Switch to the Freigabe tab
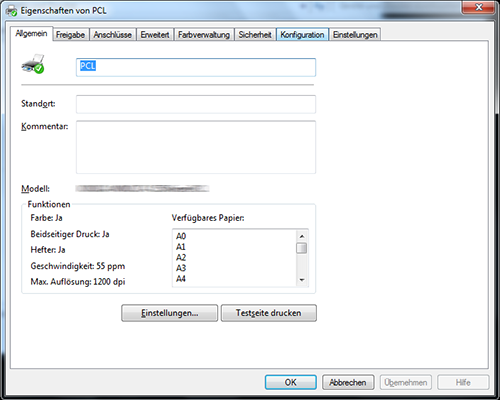Image resolution: width=500 pixels, height=400 pixels. coord(70,35)
